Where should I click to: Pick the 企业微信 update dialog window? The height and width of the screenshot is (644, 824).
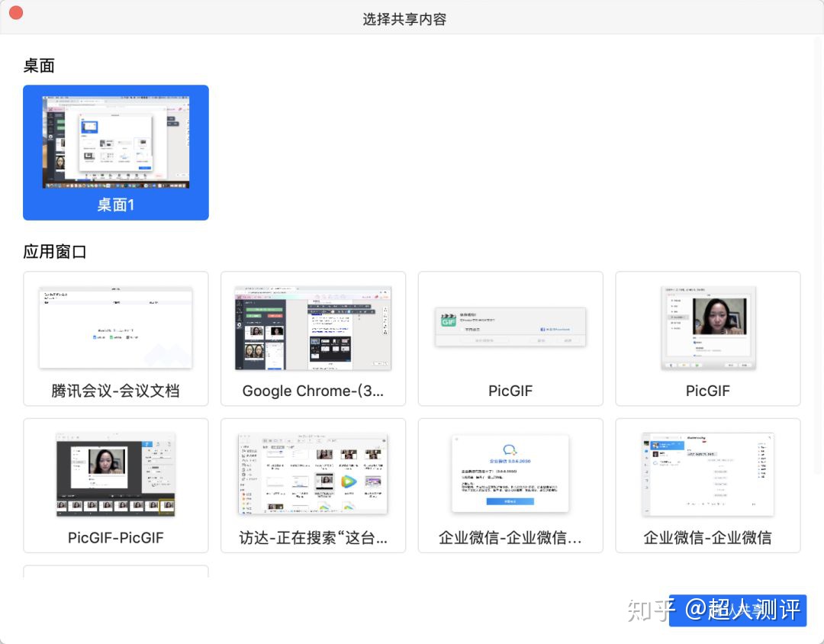tap(510, 485)
